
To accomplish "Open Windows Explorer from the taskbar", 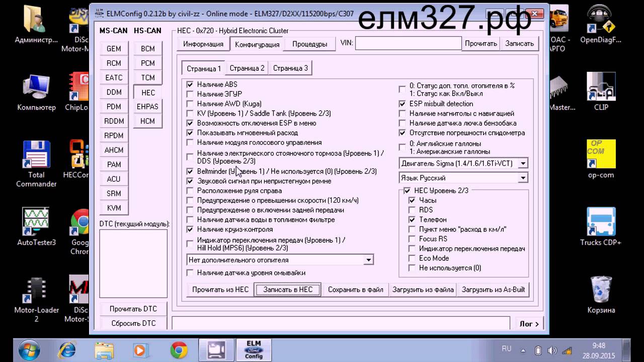I will tap(104, 349).
